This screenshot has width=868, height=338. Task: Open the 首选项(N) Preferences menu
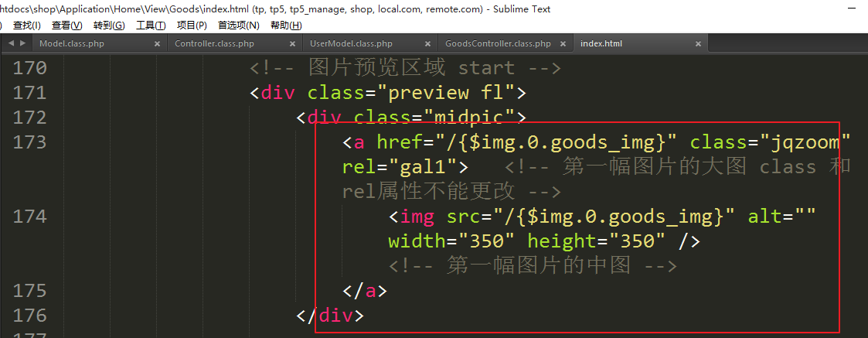(238, 25)
